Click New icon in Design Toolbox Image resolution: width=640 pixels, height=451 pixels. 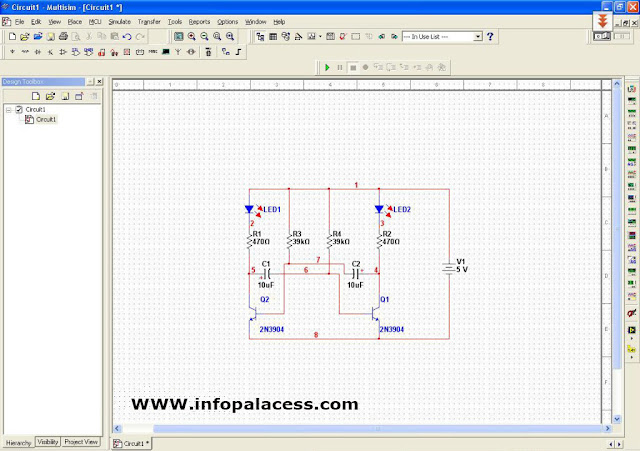(36, 96)
